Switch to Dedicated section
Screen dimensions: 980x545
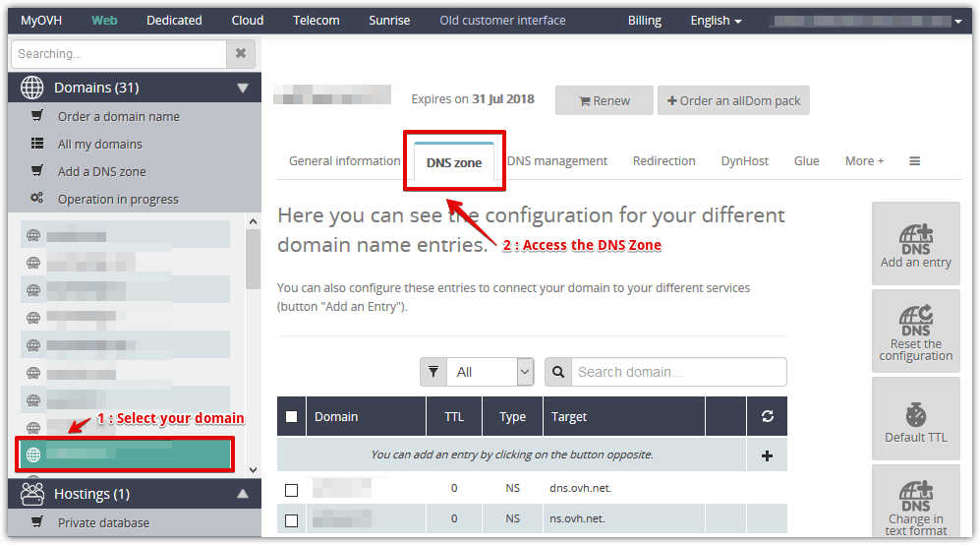coord(174,21)
